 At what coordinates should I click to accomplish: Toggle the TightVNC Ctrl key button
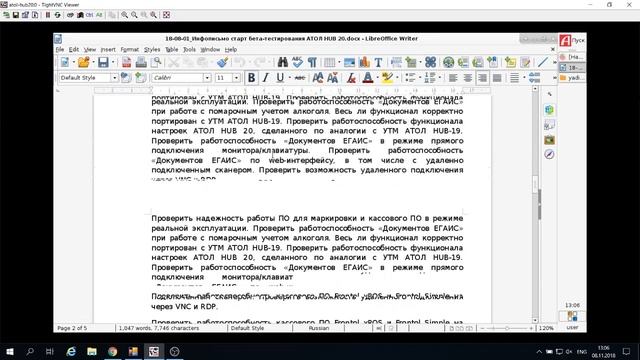pyautogui.click(x=89, y=15)
